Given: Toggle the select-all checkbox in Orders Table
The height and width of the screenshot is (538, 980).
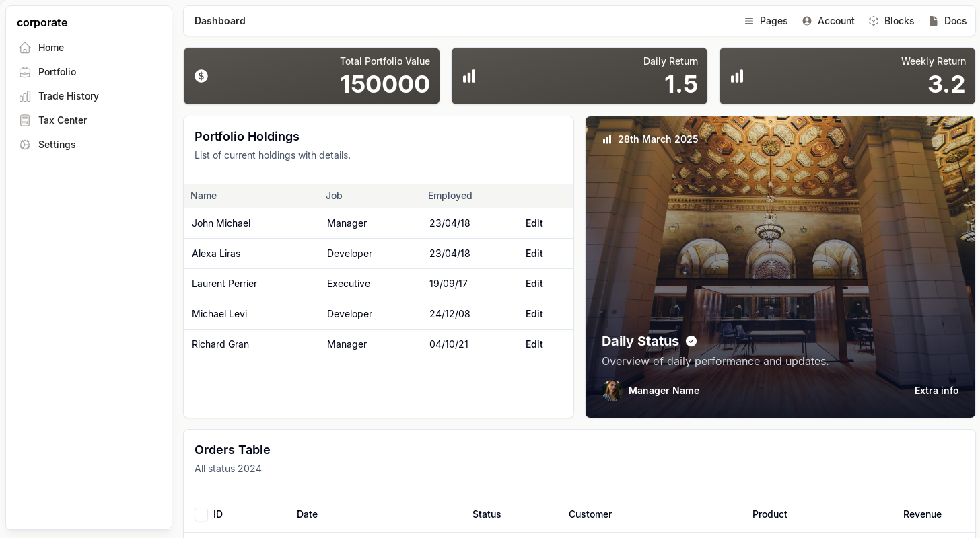Looking at the screenshot, I should coord(201,514).
